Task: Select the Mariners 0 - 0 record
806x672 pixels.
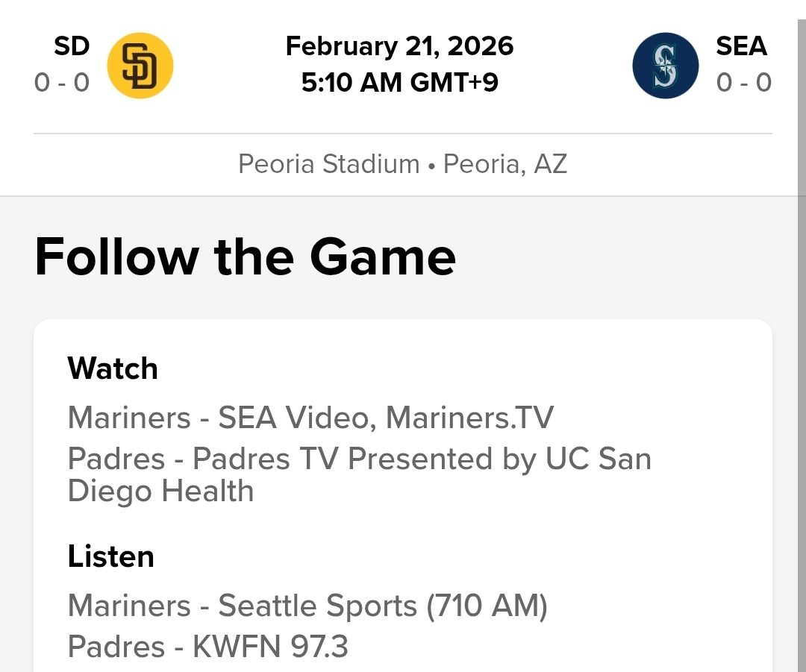Action: 744,82
